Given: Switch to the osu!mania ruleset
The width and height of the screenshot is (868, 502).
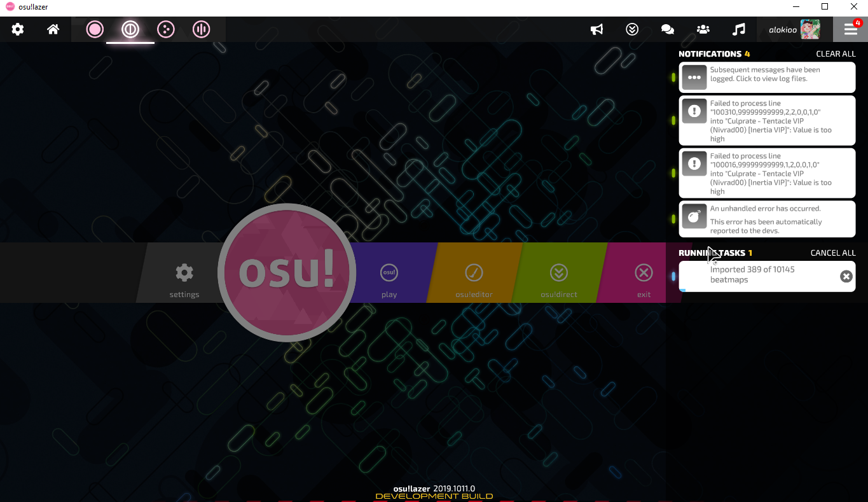Looking at the screenshot, I should 201,29.
